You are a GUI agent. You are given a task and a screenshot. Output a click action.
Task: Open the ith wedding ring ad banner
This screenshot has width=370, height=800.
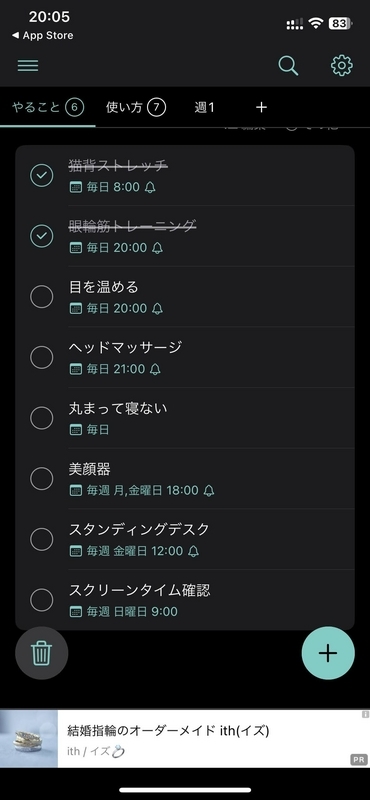point(185,739)
